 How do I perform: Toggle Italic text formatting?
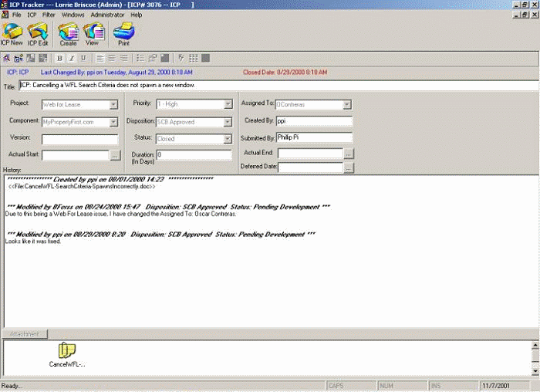pos(72,58)
